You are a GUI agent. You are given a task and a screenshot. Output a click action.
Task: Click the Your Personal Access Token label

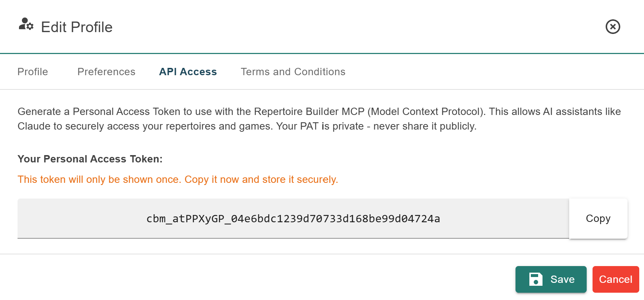(90, 159)
